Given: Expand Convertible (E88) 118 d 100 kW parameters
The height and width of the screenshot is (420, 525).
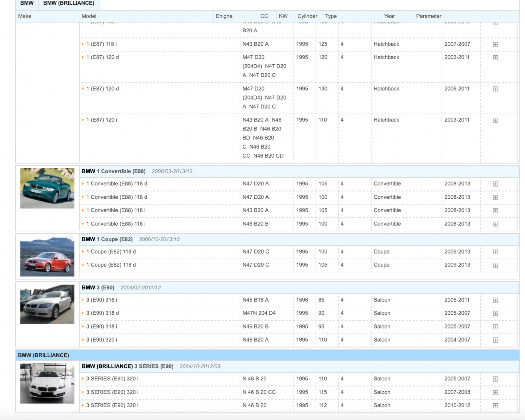Looking at the screenshot, I should [x=495, y=197].
